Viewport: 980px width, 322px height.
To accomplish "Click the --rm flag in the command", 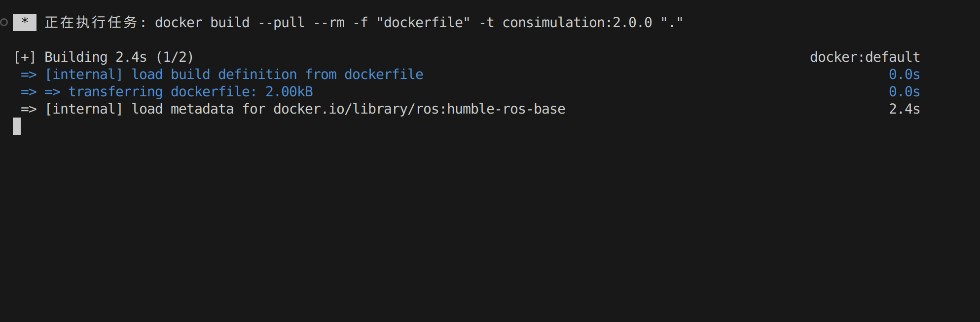I will point(329,23).
